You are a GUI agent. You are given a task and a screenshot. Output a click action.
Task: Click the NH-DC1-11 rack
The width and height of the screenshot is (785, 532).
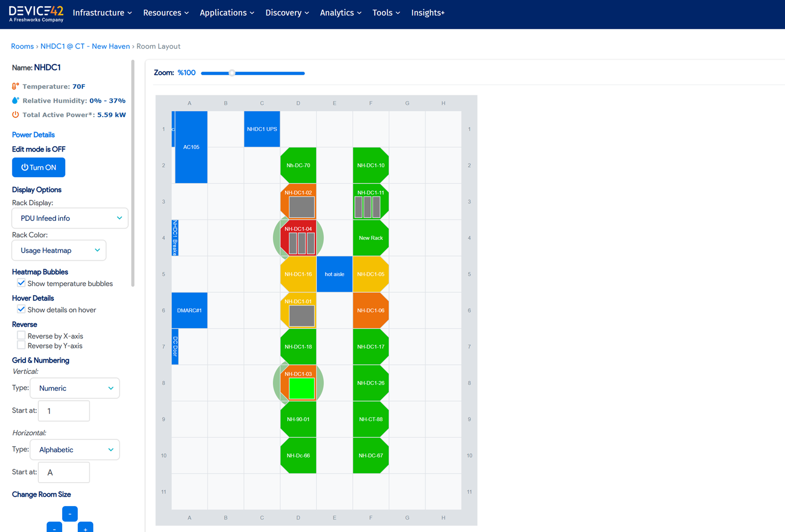pos(371,202)
